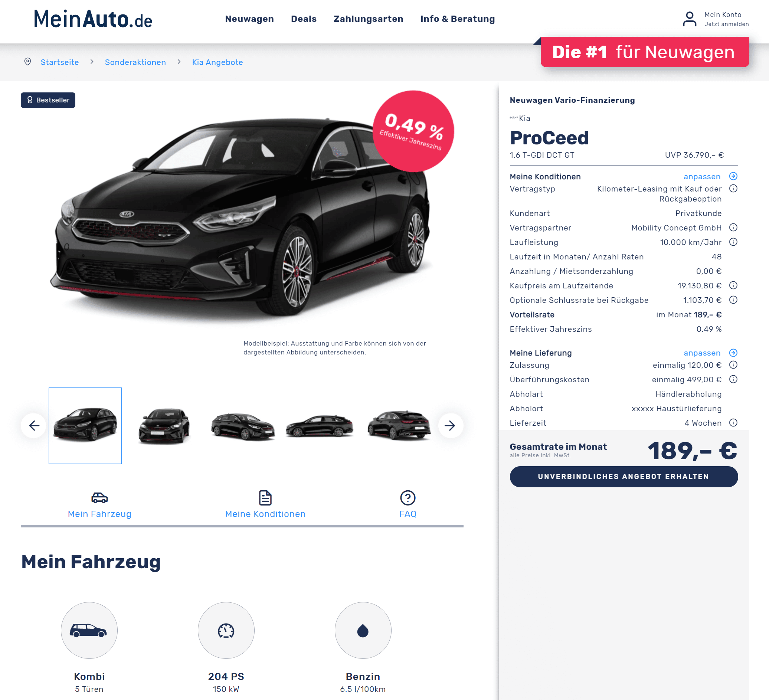
Task: Click the Überführungskosten info icon
Action: point(733,379)
